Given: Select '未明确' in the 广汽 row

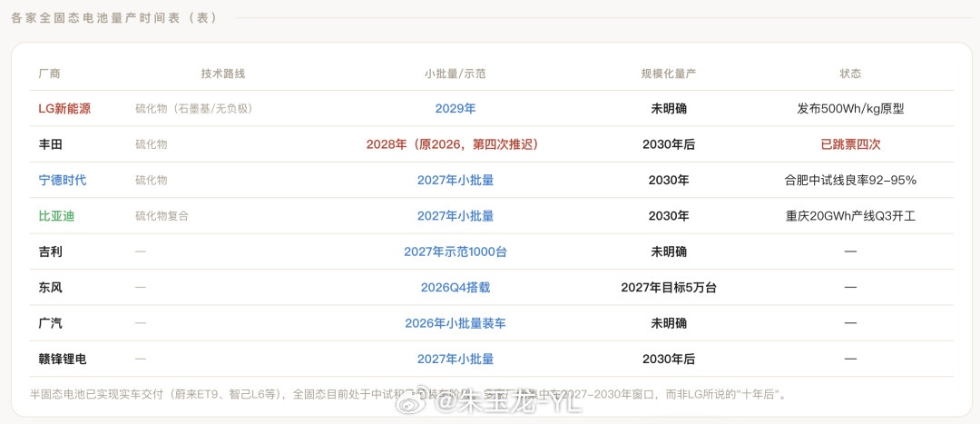Looking at the screenshot, I should click(669, 323).
